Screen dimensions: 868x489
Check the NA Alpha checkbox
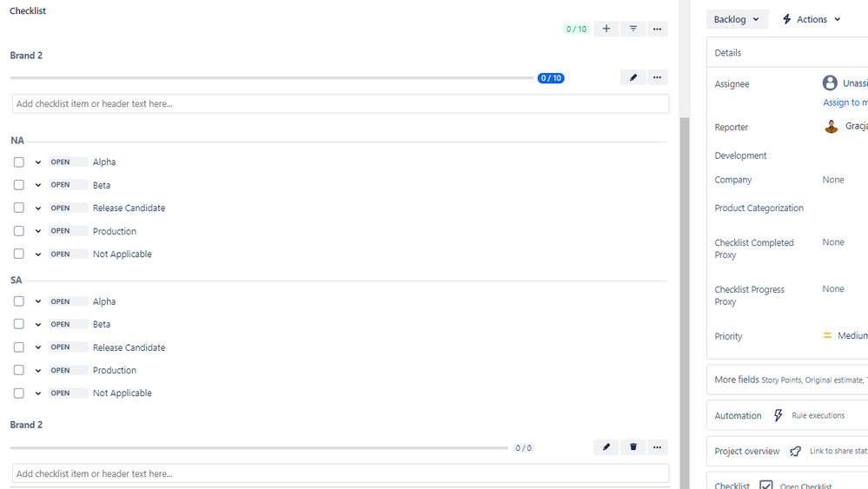click(x=19, y=162)
